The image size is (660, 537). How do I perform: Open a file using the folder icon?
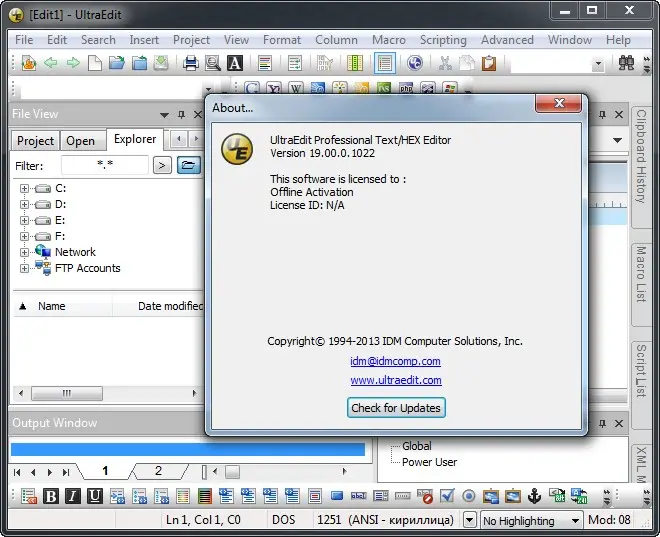tap(117, 63)
